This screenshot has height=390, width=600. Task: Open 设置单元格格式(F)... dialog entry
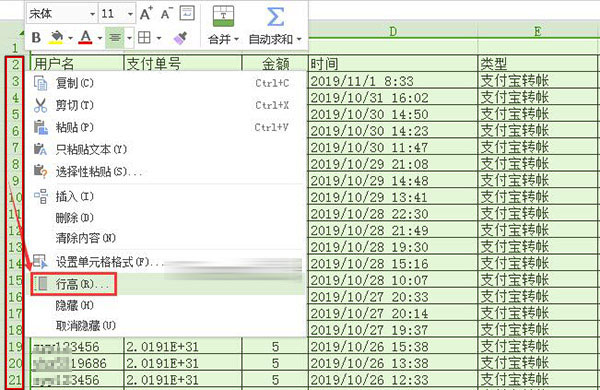point(166,262)
